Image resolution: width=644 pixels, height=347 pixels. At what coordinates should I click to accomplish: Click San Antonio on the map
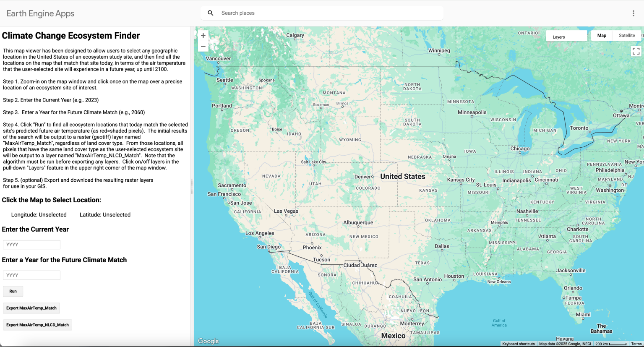(x=428, y=279)
